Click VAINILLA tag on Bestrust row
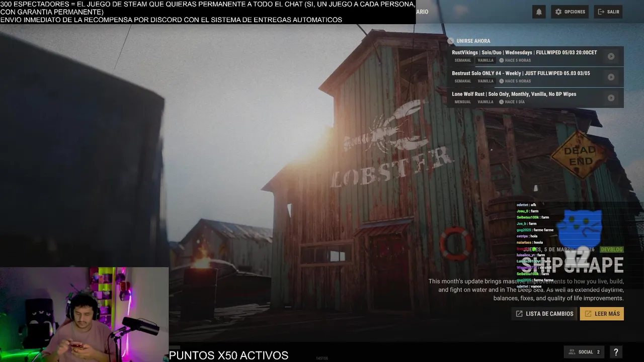This screenshot has height=362, width=644. (486, 81)
